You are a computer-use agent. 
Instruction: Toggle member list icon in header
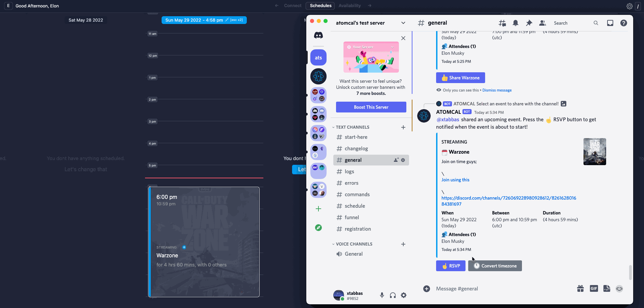tap(543, 23)
